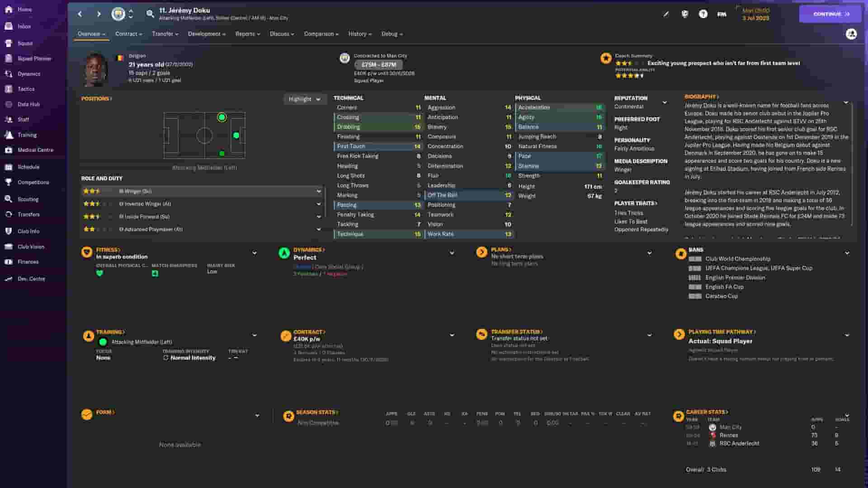Click the editor pencil icon in the top bar
Viewport: 868px width, 488px height.
pos(665,14)
